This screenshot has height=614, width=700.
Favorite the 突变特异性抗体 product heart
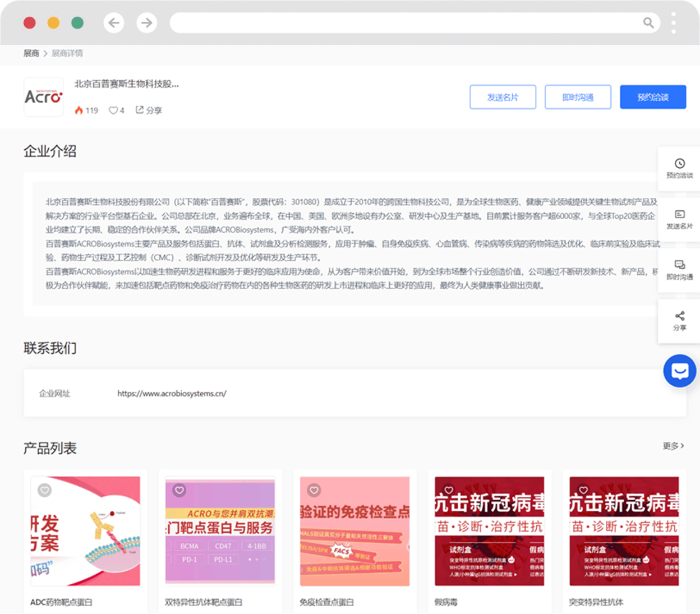583,490
